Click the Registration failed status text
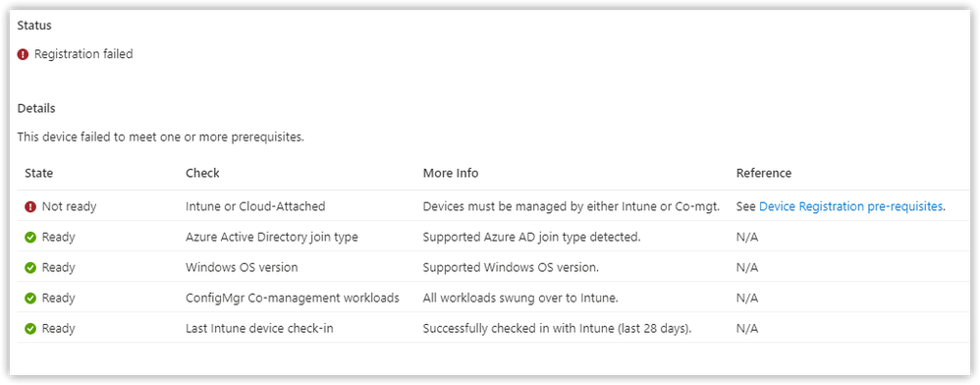This screenshot has height=385, width=980. (x=83, y=54)
